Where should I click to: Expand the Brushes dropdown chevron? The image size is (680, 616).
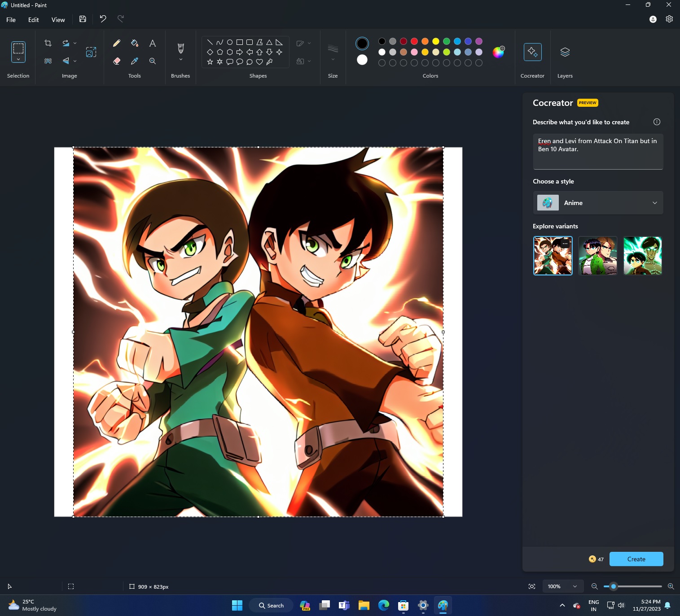[x=180, y=59]
